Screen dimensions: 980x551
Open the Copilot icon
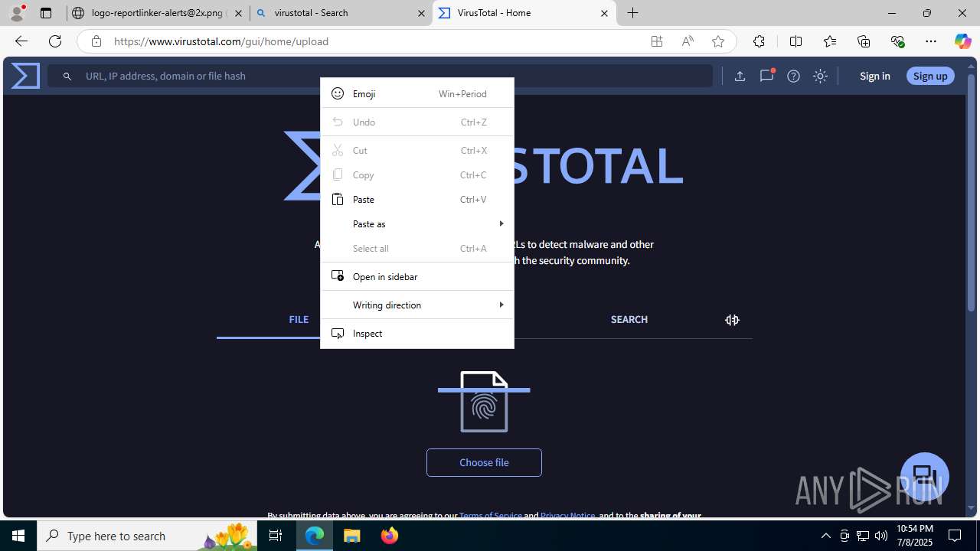962,41
